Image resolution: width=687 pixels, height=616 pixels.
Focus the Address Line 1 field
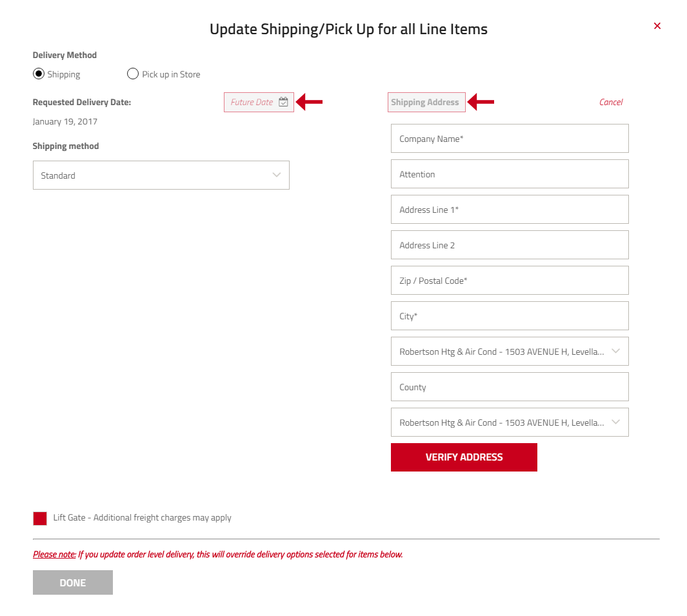[x=510, y=210]
